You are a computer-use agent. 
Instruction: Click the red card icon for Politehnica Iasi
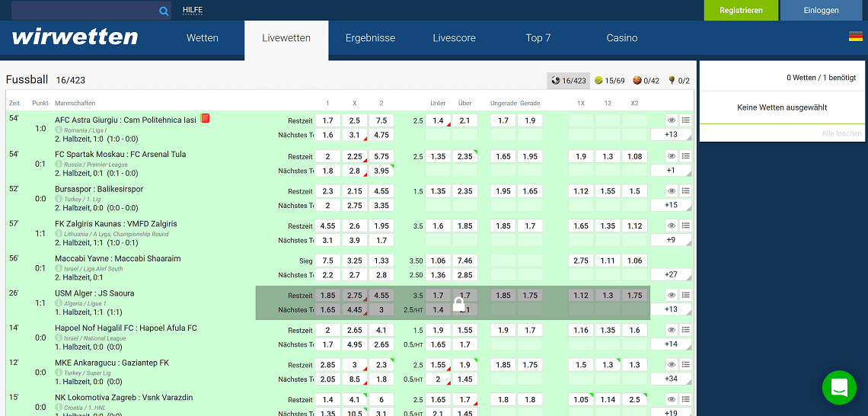(205, 118)
